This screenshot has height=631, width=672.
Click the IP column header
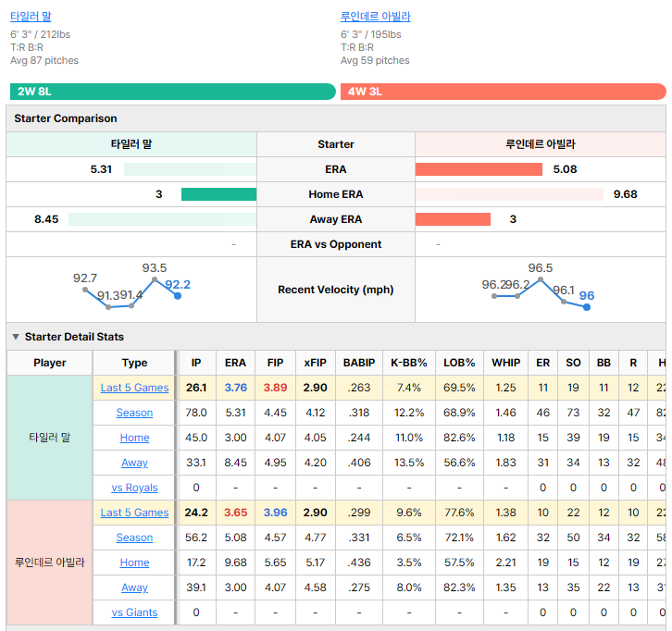(196, 363)
